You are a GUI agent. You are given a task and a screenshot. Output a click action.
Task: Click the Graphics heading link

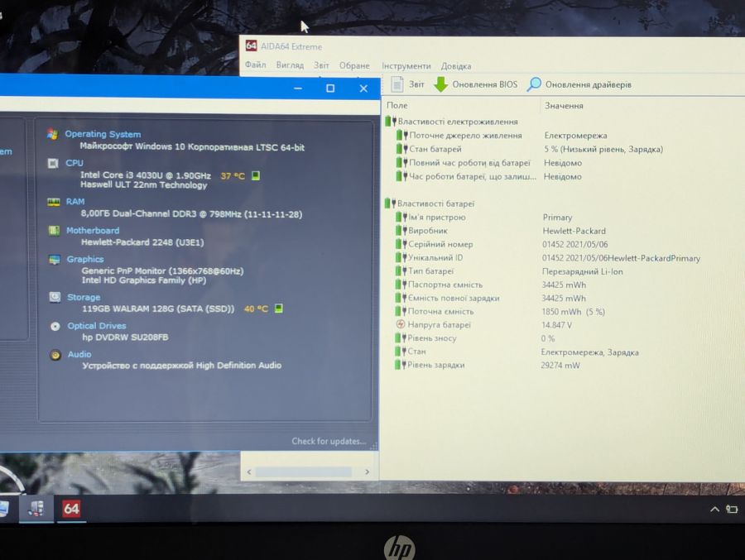click(85, 259)
